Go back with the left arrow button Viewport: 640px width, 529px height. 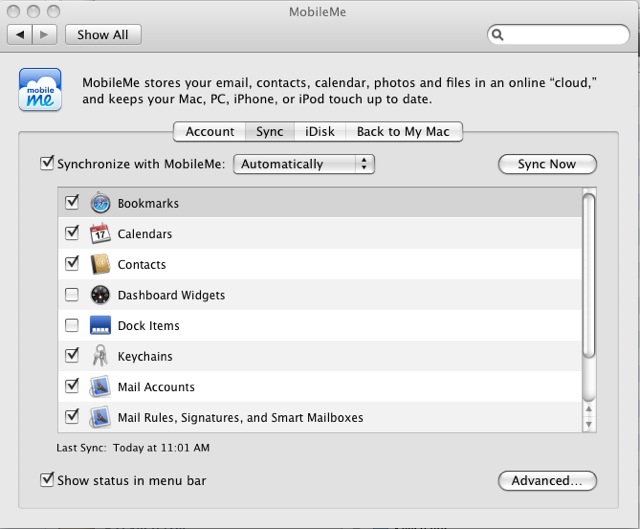tap(20, 35)
